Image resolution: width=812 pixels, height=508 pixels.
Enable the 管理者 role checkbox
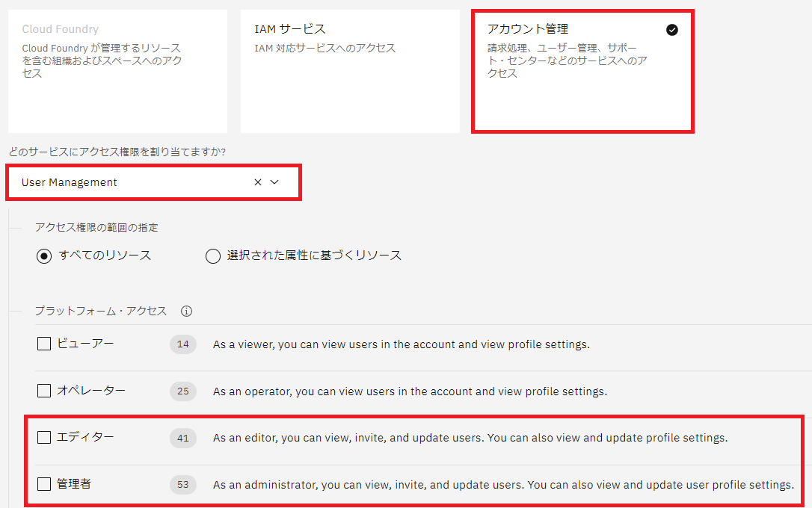pyautogui.click(x=44, y=484)
